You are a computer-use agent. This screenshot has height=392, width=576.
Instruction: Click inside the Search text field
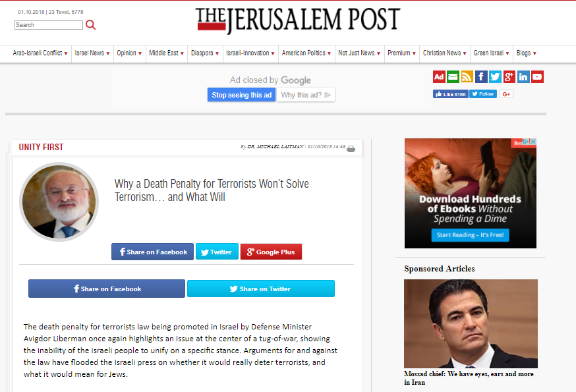coord(49,25)
